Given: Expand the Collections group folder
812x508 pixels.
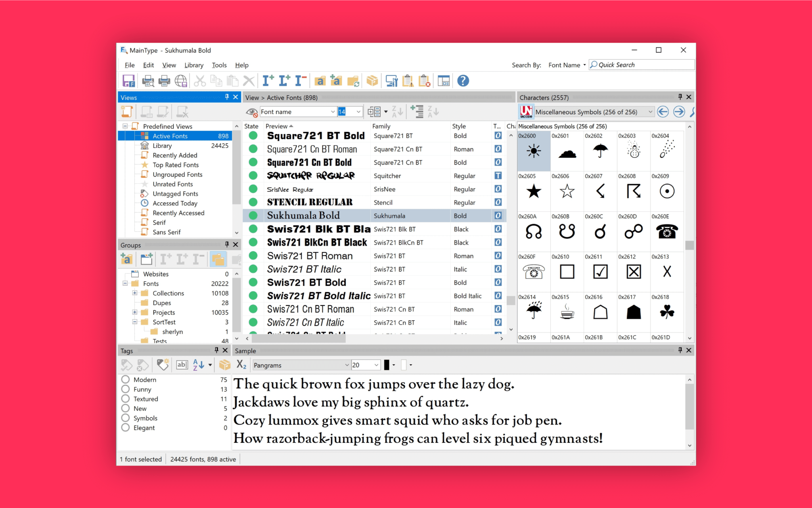Looking at the screenshot, I should 135,293.
